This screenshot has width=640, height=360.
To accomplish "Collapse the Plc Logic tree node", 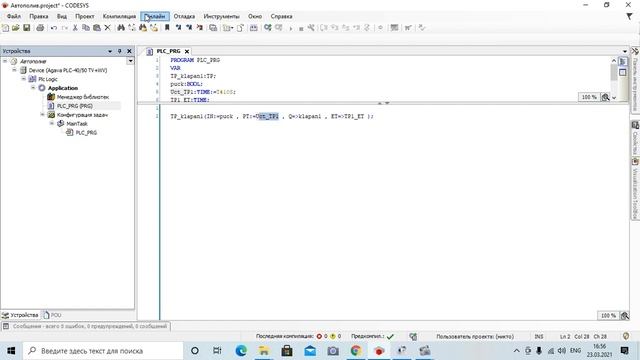I will tap(24, 79).
